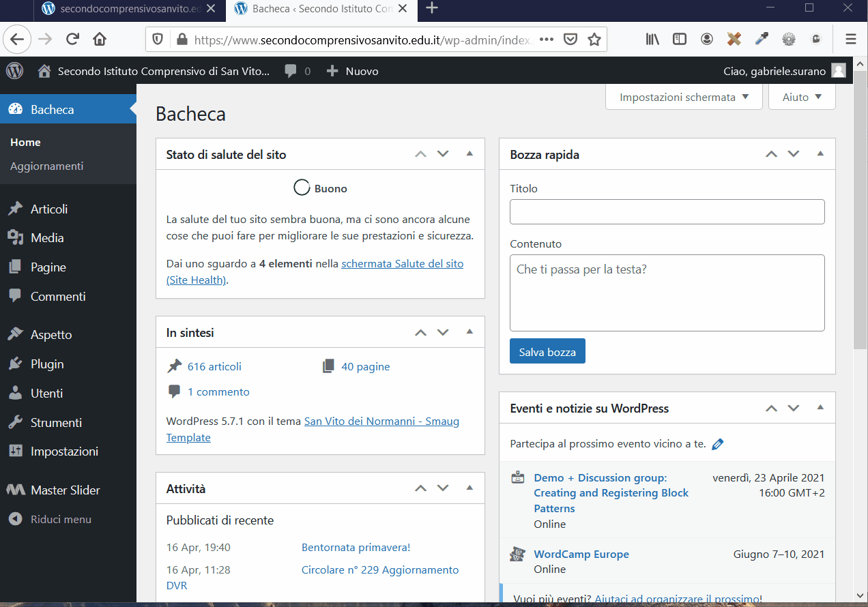Image resolution: width=868 pixels, height=607 pixels.
Task: Show site security padlock info
Action: (182, 40)
